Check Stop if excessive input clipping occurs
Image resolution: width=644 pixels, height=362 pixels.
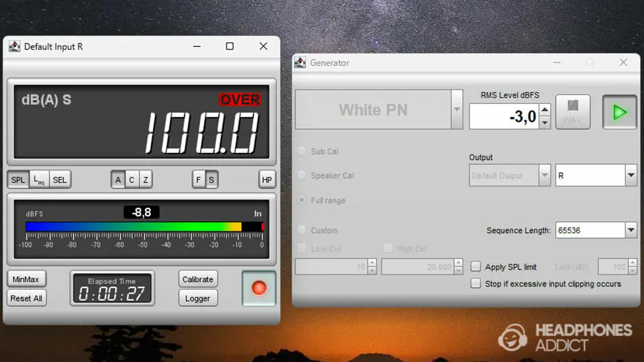(476, 284)
